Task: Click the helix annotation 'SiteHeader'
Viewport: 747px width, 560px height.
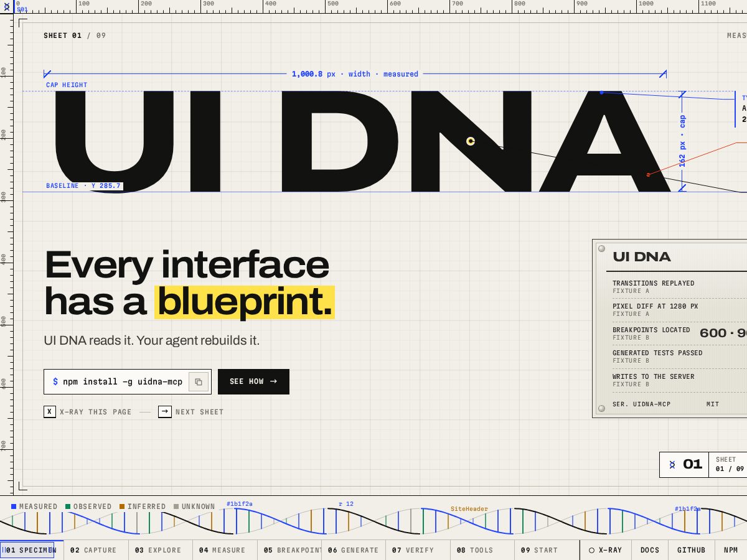Action: (x=469, y=509)
